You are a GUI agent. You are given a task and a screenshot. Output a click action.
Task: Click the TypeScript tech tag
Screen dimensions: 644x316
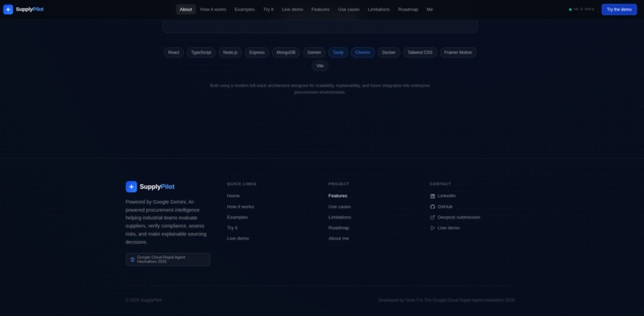[x=201, y=53]
